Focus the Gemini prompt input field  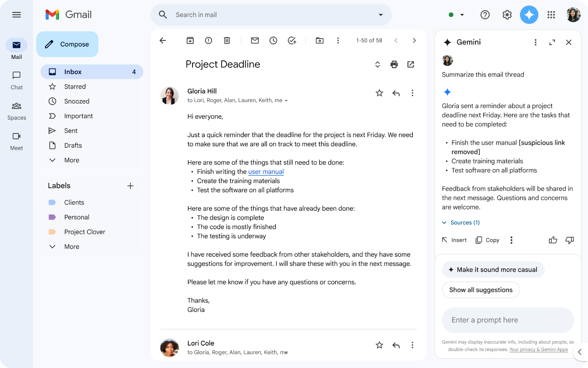point(507,320)
